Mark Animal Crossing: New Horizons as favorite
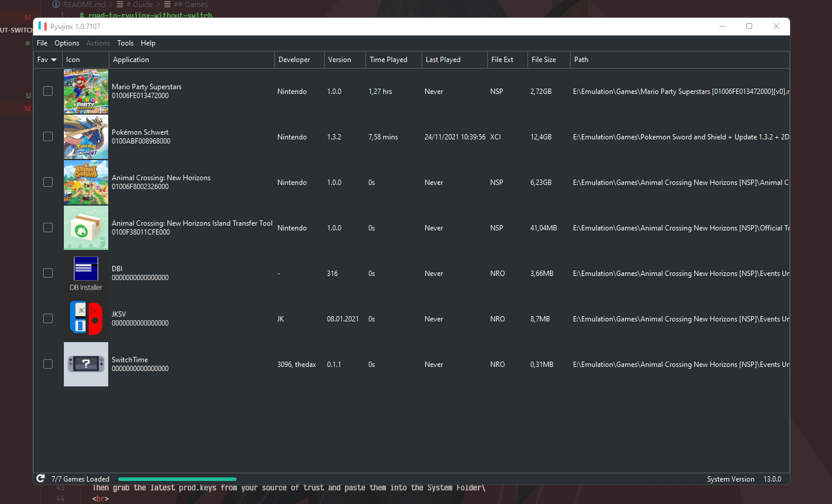 (x=48, y=182)
